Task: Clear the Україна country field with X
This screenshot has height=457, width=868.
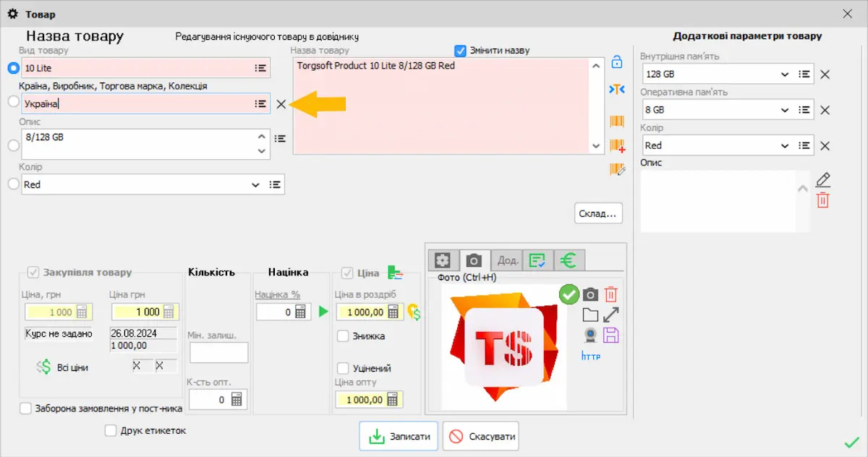Action: (x=281, y=104)
